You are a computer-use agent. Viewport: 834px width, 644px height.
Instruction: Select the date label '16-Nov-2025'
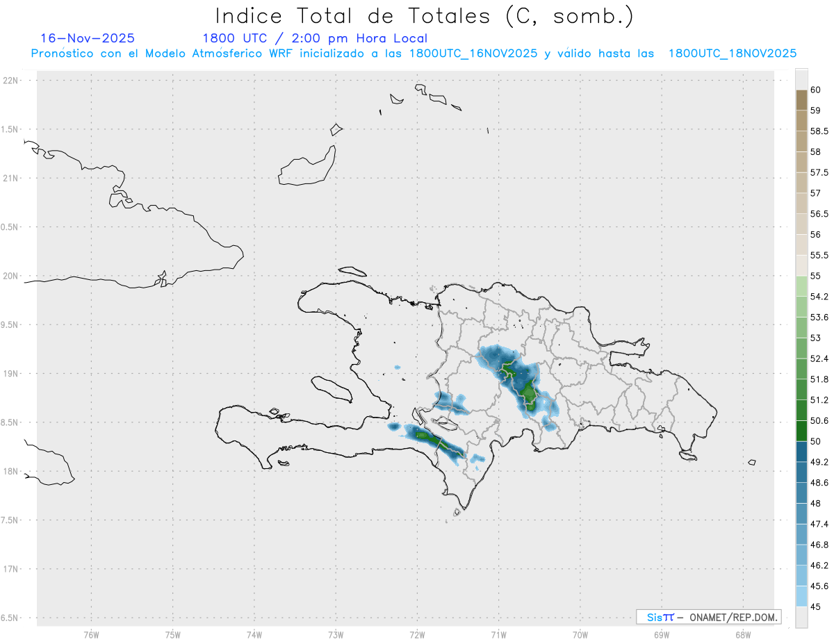coord(88,39)
